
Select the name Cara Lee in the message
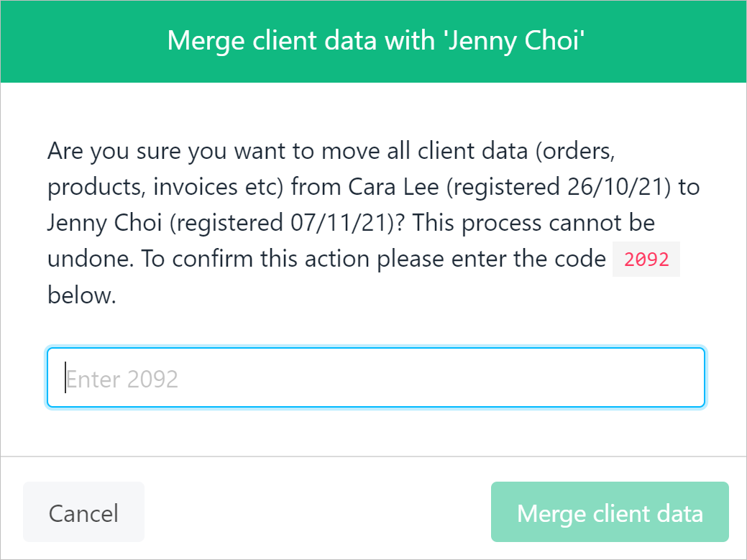(393, 186)
